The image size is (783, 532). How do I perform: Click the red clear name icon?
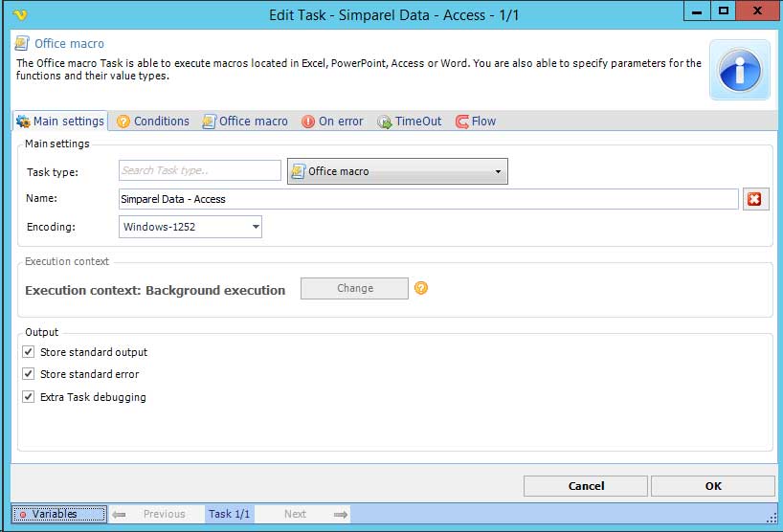[x=753, y=199]
